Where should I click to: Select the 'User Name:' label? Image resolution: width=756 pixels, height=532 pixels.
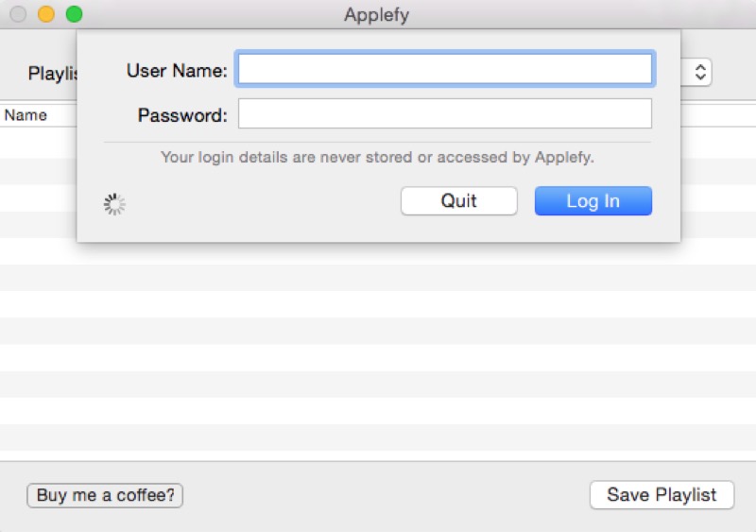click(x=176, y=70)
